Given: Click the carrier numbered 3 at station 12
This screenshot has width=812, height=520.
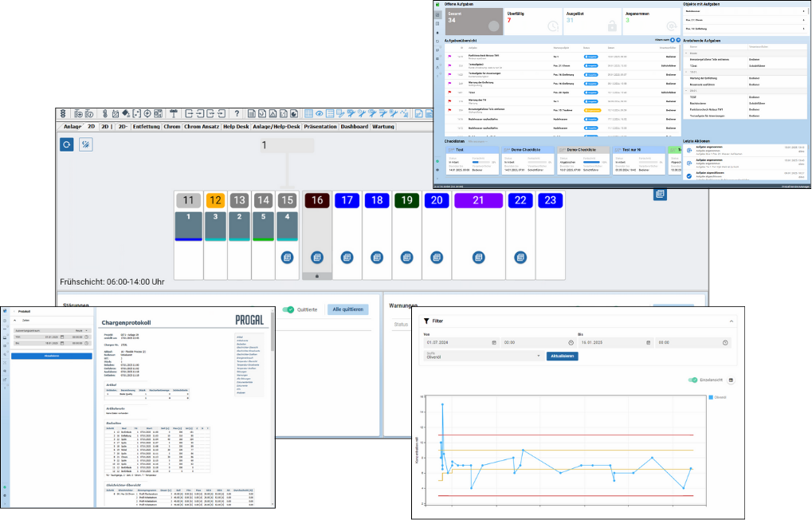Looking at the screenshot, I should tap(215, 226).
